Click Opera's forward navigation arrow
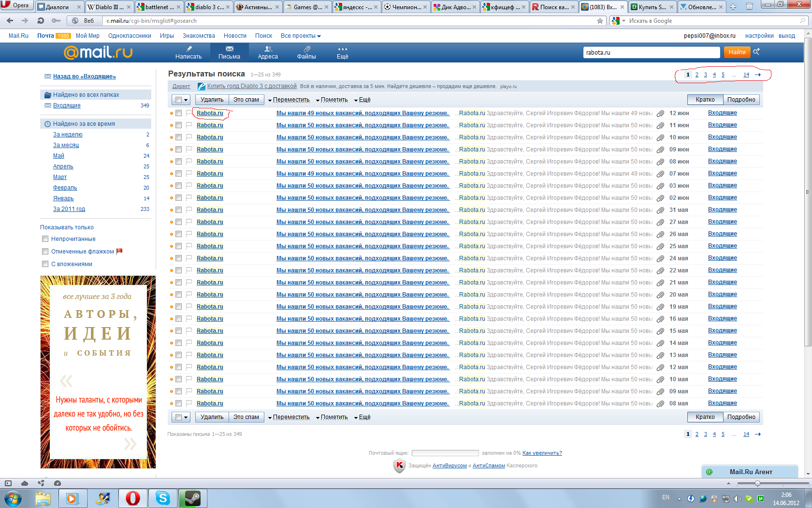 click(x=25, y=21)
